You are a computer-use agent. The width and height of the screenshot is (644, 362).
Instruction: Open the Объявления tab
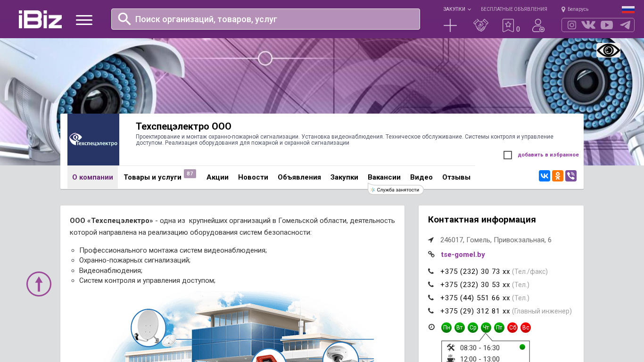click(299, 177)
